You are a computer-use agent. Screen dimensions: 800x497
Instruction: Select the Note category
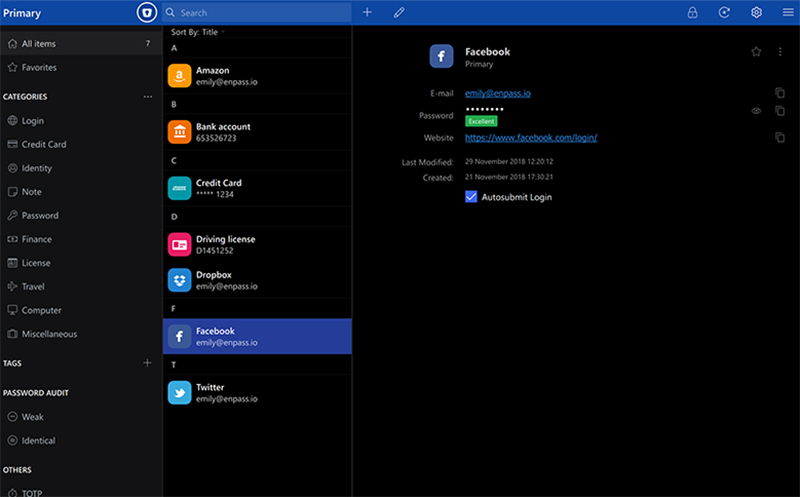click(81, 192)
